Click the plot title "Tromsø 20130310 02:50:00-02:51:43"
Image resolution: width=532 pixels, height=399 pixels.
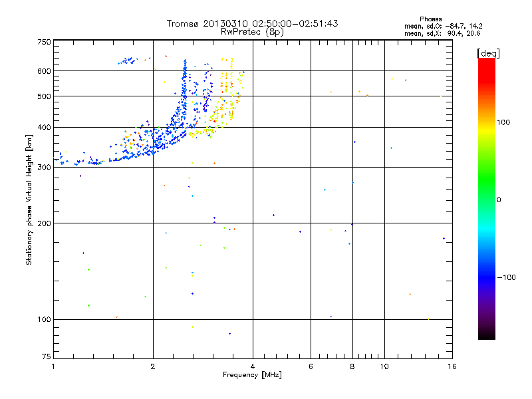tap(252, 23)
